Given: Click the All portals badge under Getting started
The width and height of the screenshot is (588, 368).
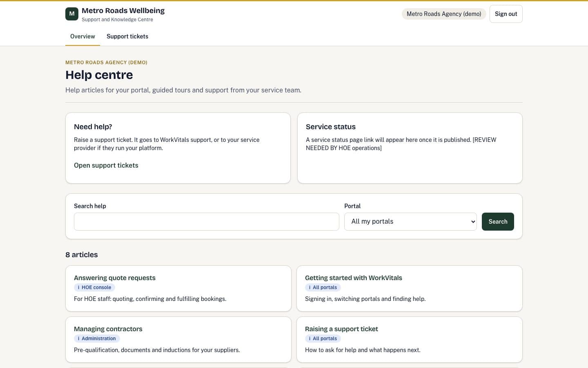Looking at the screenshot, I should (x=323, y=287).
